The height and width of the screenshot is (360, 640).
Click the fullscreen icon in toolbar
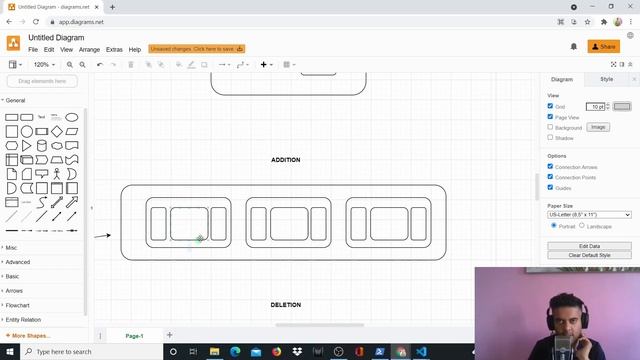click(x=613, y=64)
